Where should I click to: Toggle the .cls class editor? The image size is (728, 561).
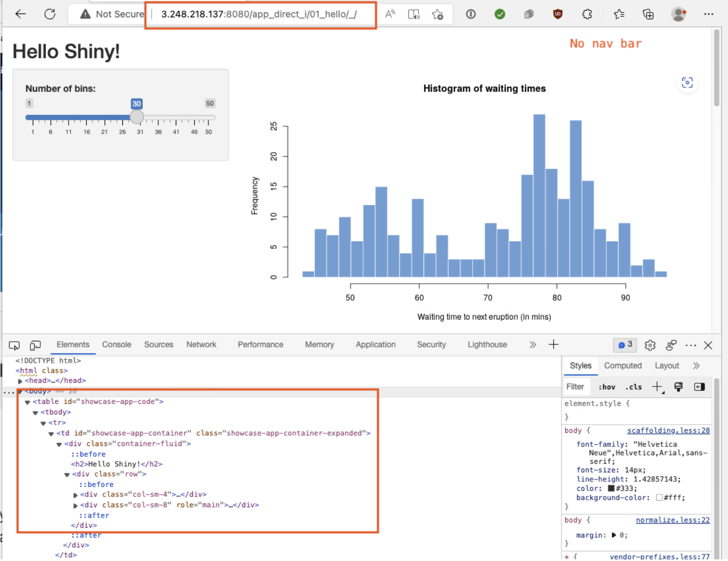tap(634, 386)
